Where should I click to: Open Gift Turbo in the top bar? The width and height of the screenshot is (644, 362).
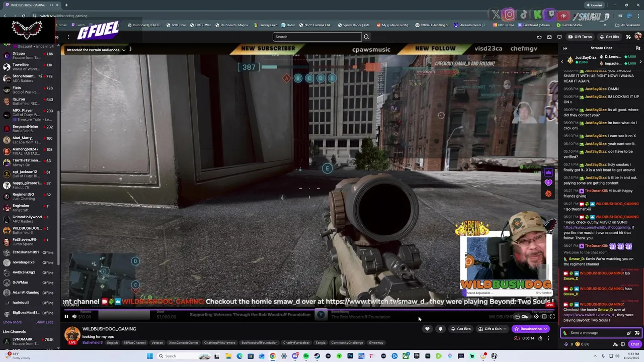point(580,37)
